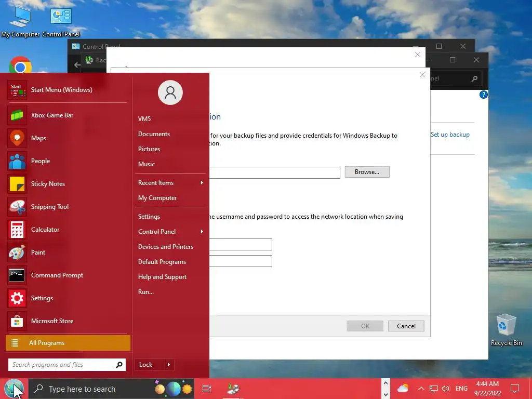Show hidden system tray icons chevron
Screen dimensions: 532x399
[421, 389]
